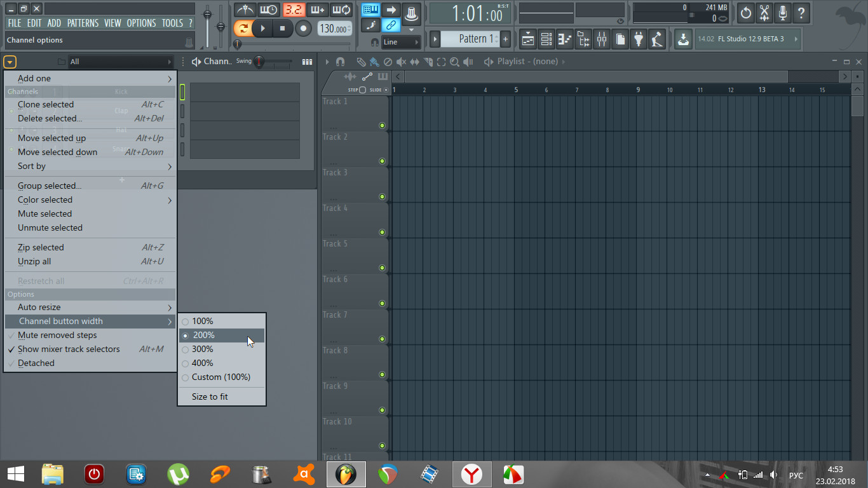Viewport: 868px width, 488px height.
Task: Open the plugin picker plug icon
Action: [639, 39]
